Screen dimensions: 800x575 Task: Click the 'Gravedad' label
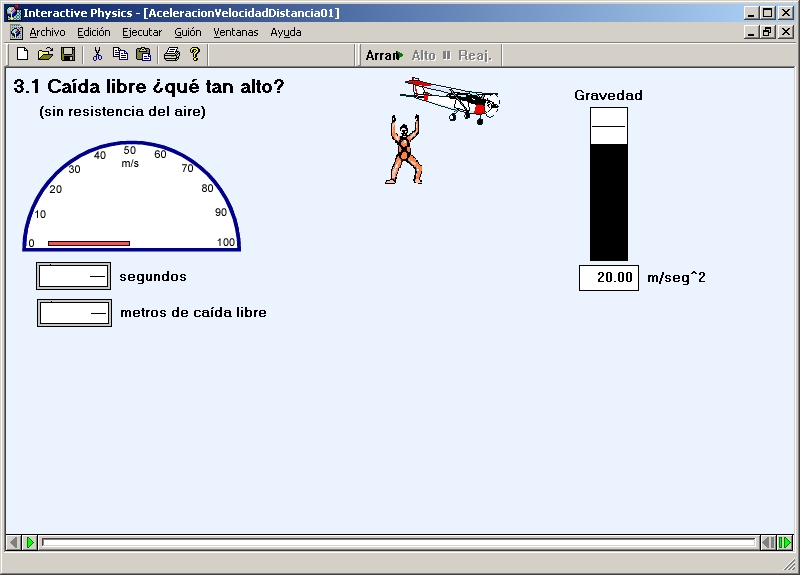click(608, 95)
